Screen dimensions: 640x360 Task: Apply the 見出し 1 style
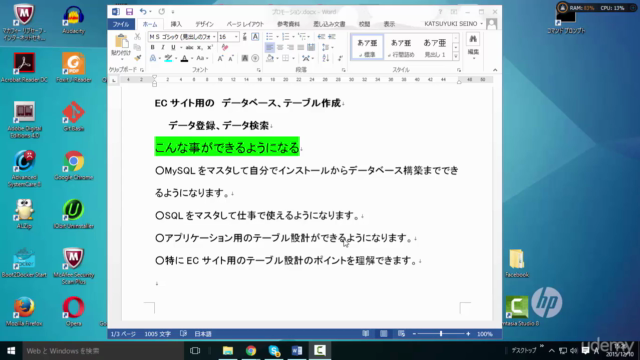point(435,47)
